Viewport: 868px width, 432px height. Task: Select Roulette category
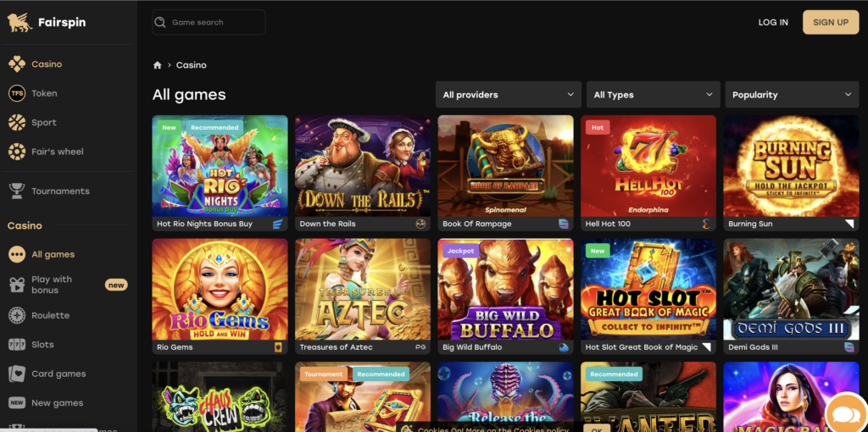click(50, 315)
